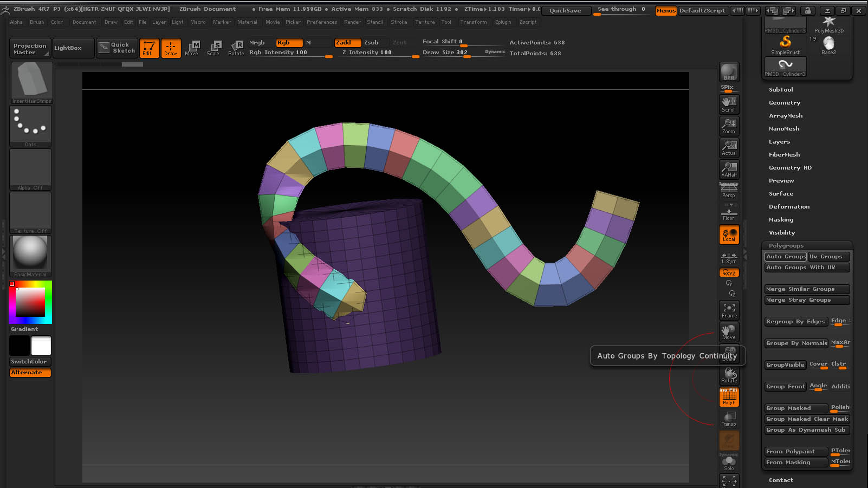Select the Zoom view icon
Screen dimensions: 868x488
pos(729,126)
